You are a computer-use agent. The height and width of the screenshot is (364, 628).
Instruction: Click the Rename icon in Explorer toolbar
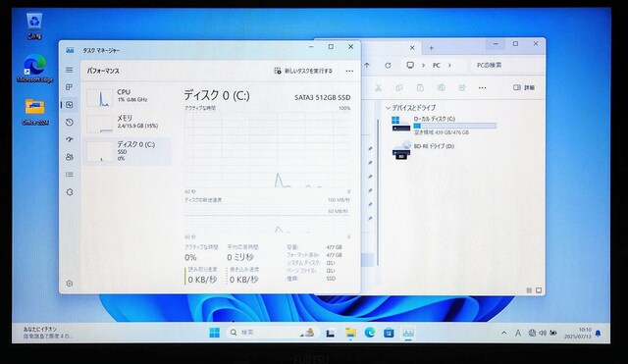[441, 87]
